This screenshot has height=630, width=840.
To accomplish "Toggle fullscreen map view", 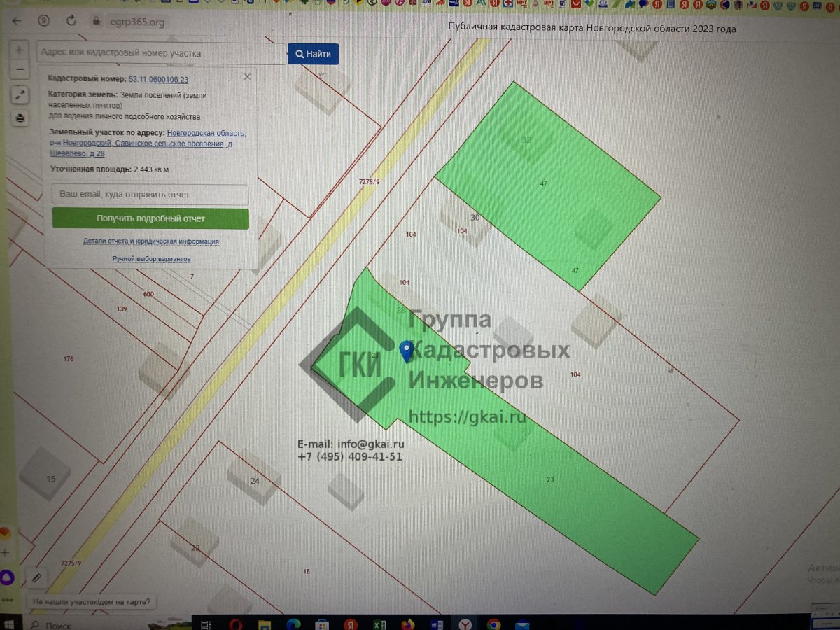I will pos(20,94).
